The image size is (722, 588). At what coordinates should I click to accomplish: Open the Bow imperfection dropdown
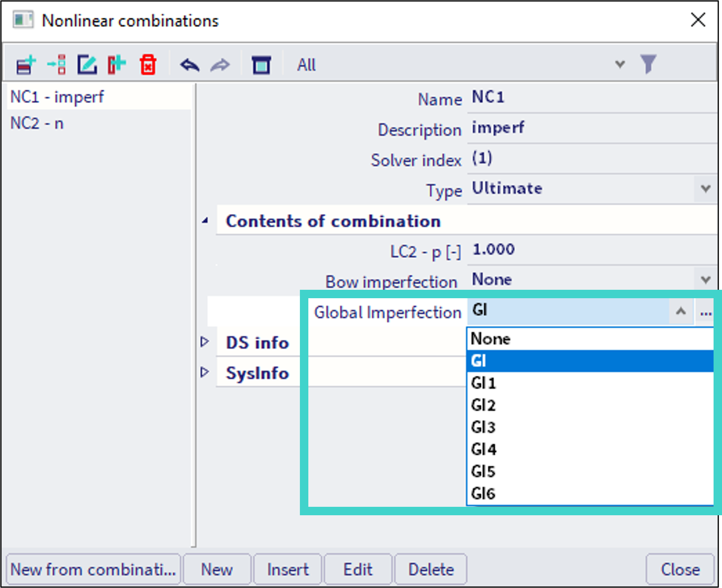(705, 280)
